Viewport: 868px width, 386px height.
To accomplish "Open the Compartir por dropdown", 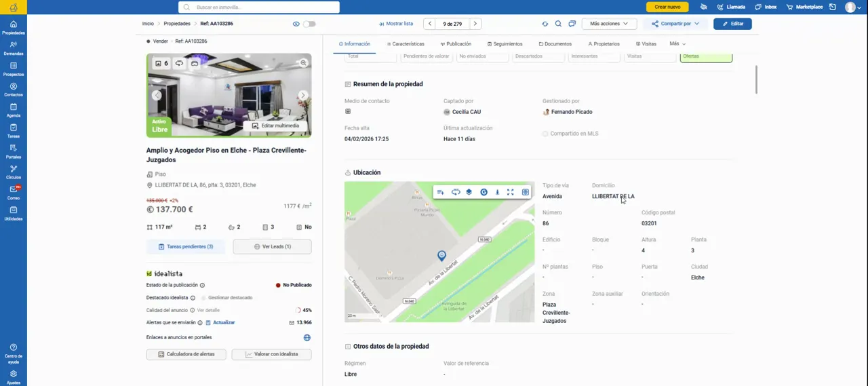I will click(675, 24).
